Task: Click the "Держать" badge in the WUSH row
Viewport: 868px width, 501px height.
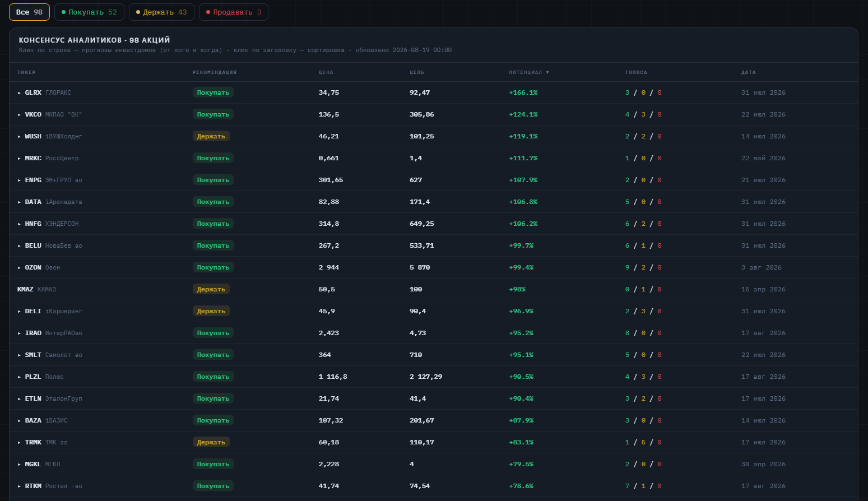Action: click(211, 136)
